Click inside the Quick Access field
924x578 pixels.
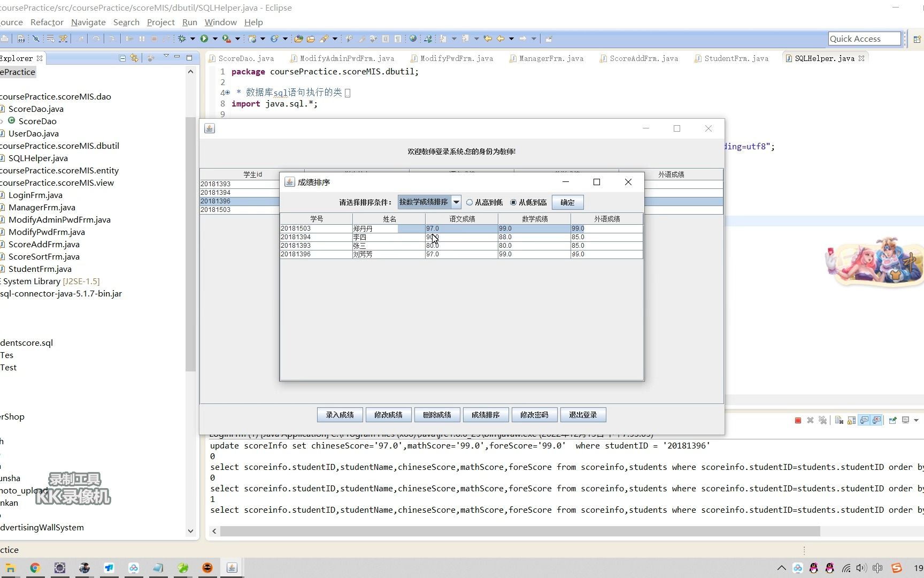coord(864,39)
